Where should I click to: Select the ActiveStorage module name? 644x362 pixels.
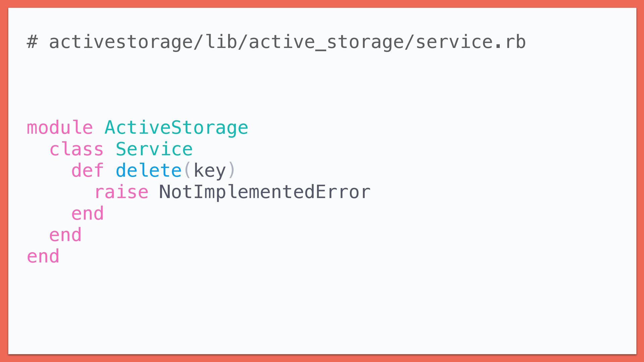(x=176, y=128)
